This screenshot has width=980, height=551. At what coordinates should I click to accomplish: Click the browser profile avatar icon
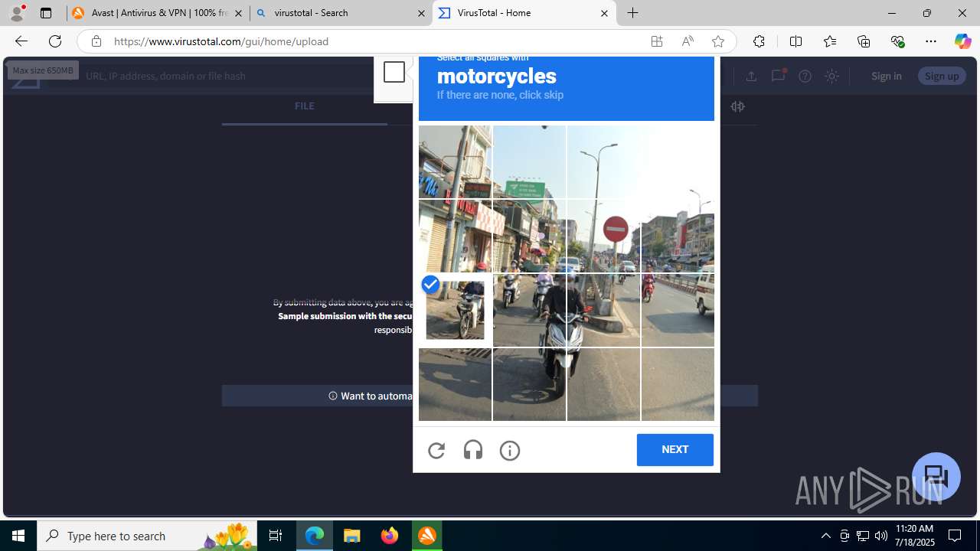click(x=17, y=12)
